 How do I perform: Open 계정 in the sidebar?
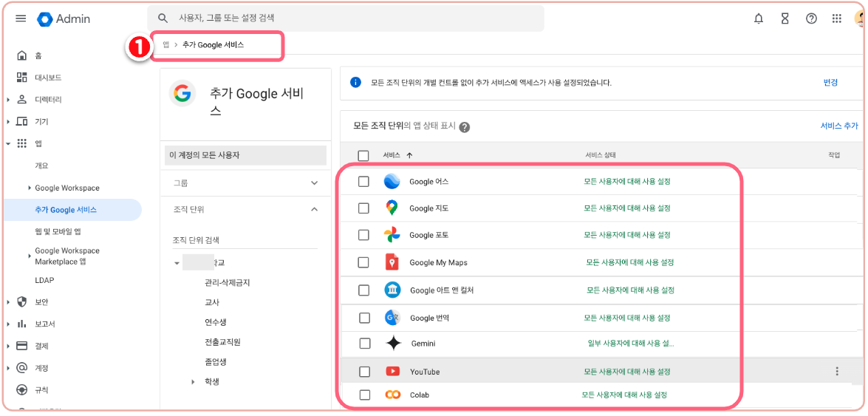click(x=42, y=368)
